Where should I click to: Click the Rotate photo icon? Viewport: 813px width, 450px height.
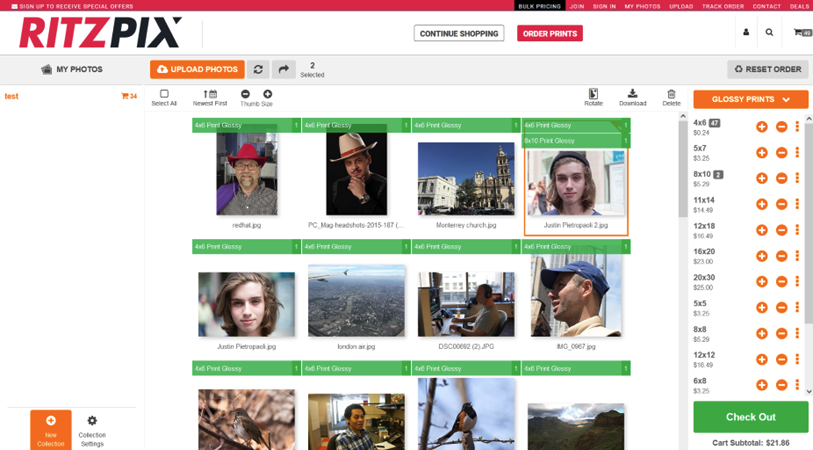coord(593,95)
